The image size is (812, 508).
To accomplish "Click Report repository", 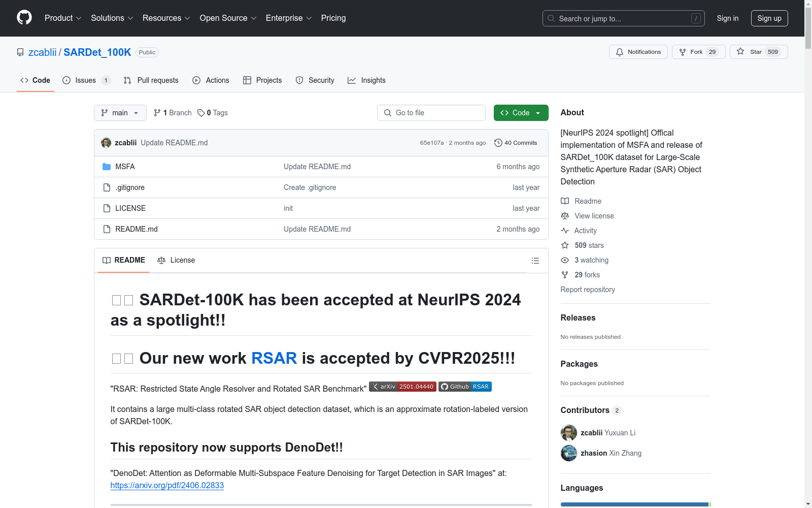I will point(588,290).
